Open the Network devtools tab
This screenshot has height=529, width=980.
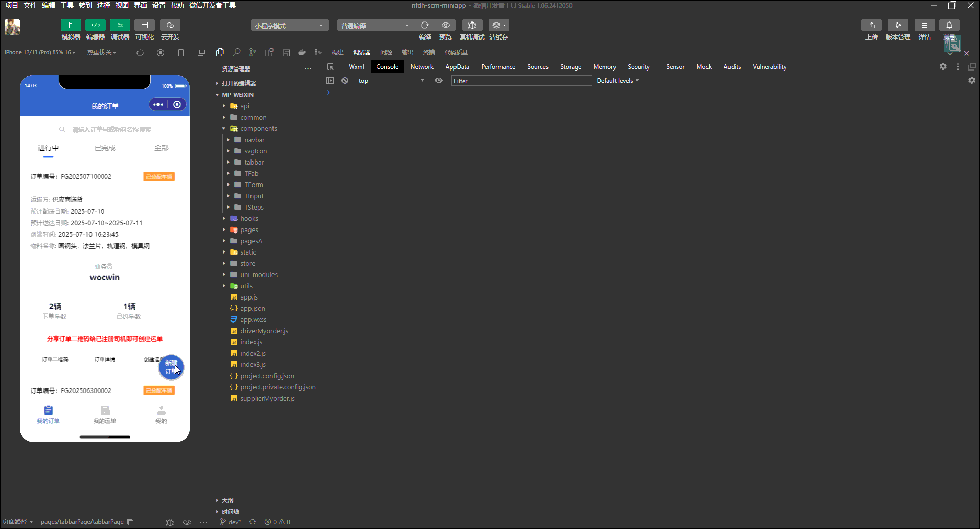[x=422, y=67]
